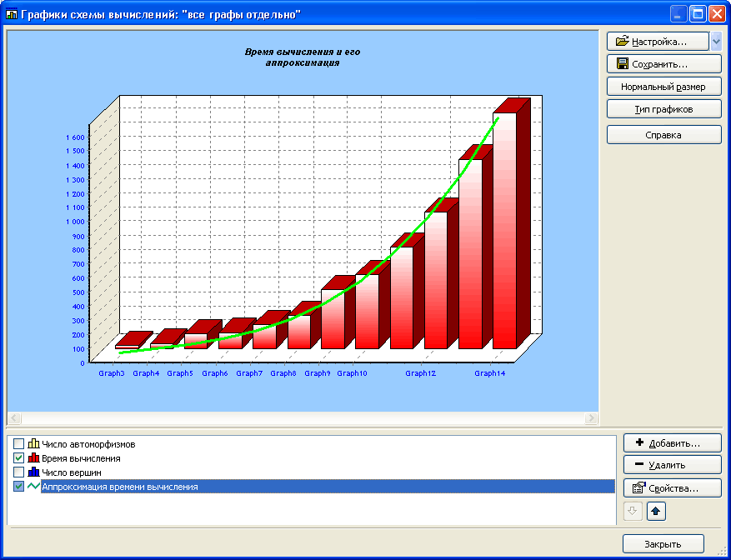This screenshot has height=560, width=731.
Task: Set chart to Нормальный размер
Action: [x=663, y=87]
